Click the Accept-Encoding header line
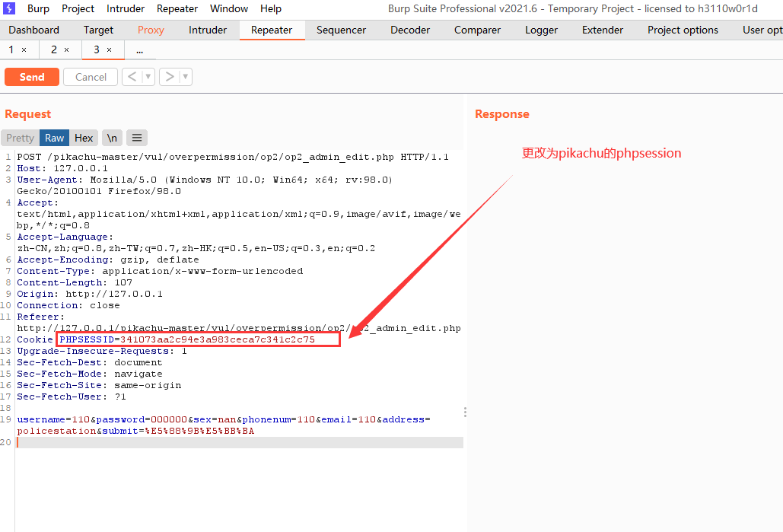The image size is (783, 532). (x=108, y=260)
